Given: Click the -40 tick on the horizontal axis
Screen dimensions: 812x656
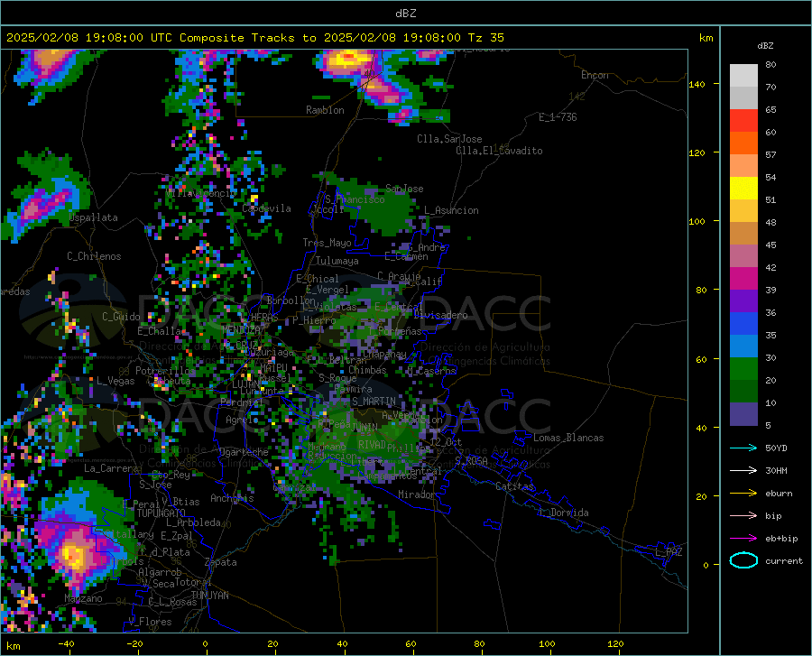Looking at the screenshot, I should tap(66, 644).
